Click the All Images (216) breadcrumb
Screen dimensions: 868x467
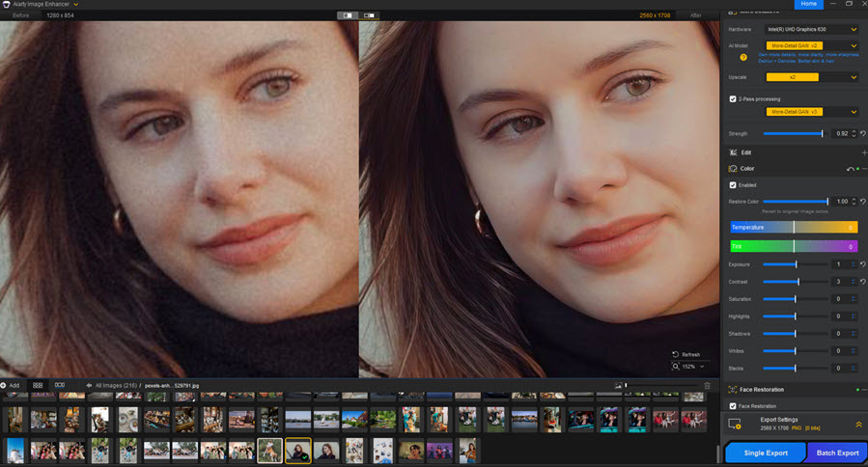pos(116,385)
